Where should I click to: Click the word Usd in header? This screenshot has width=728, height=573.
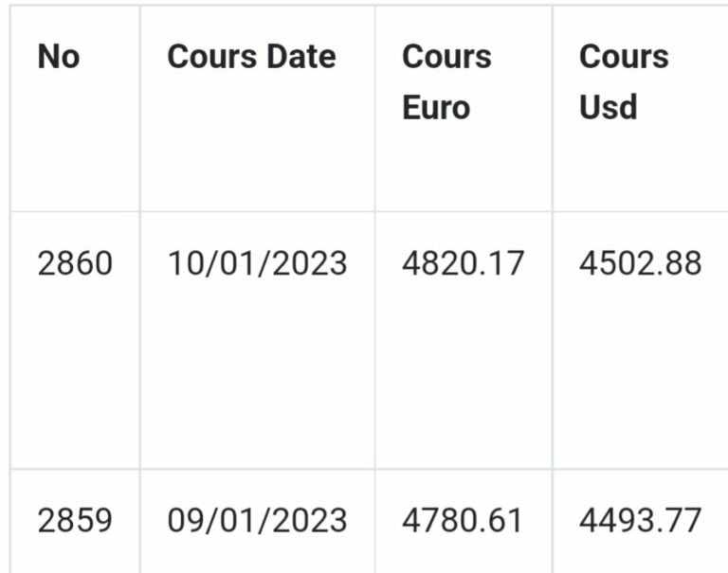click(609, 108)
